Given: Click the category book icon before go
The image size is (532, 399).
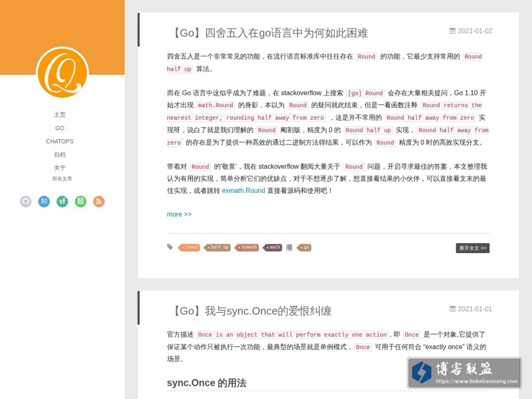Looking at the screenshot, I should [289, 247].
